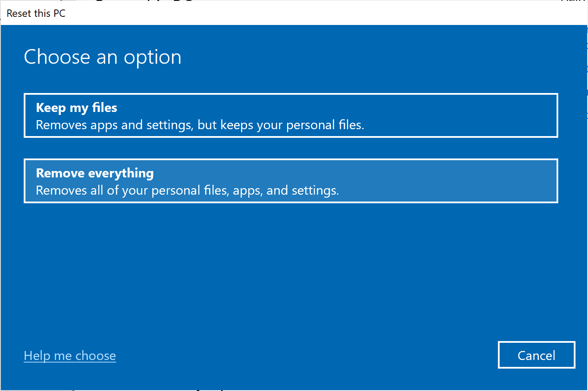The height and width of the screenshot is (391, 588).
Task: Pick the option that removes apps and settings only
Action: pos(291,115)
